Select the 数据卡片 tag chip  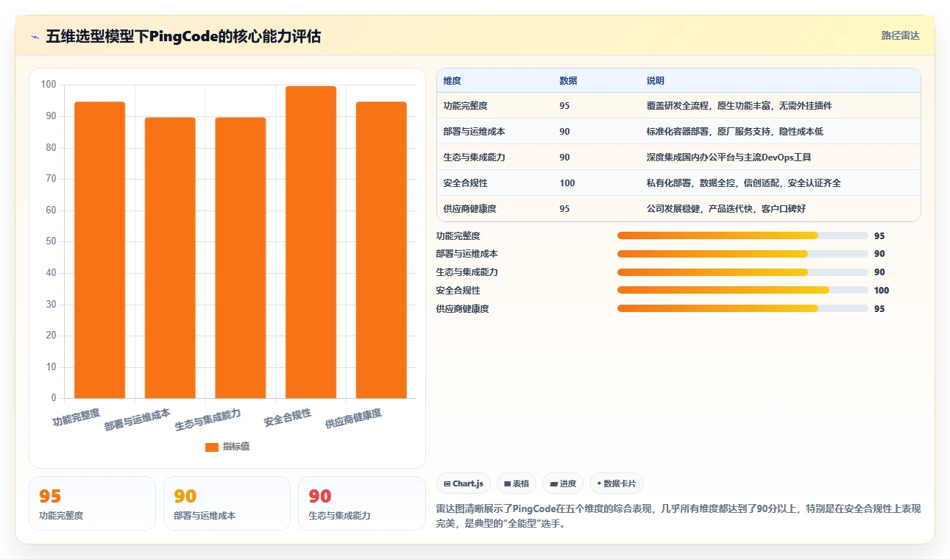617,483
